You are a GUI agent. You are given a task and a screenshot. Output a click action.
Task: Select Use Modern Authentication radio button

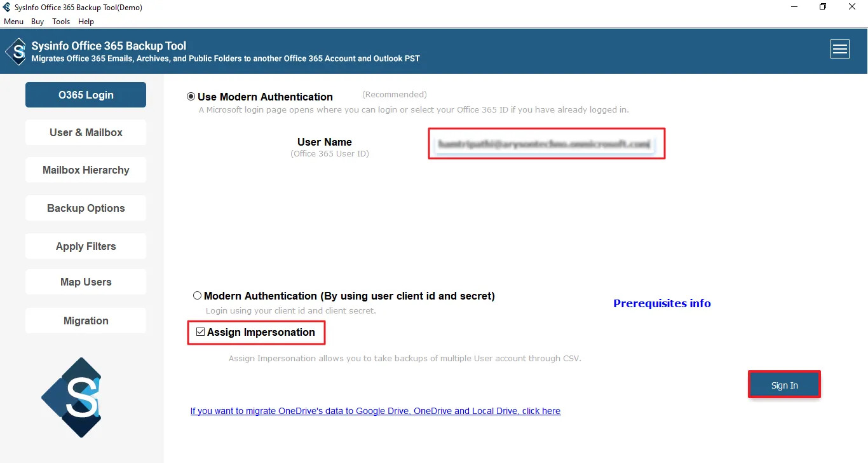191,97
